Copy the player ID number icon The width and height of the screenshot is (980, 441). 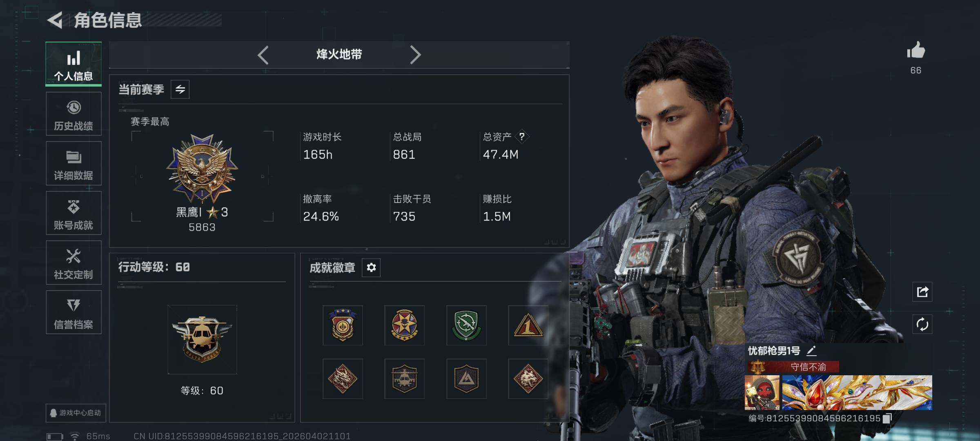click(887, 418)
